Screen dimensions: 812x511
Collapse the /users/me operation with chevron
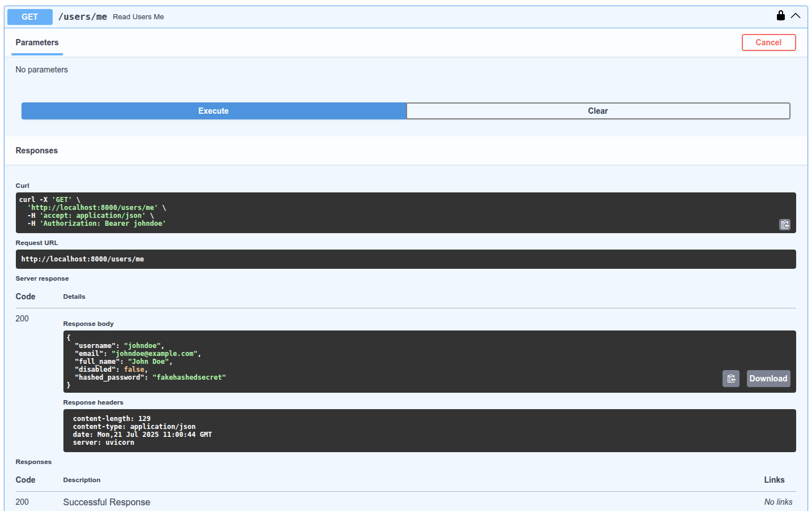click(x=796, y=16)
